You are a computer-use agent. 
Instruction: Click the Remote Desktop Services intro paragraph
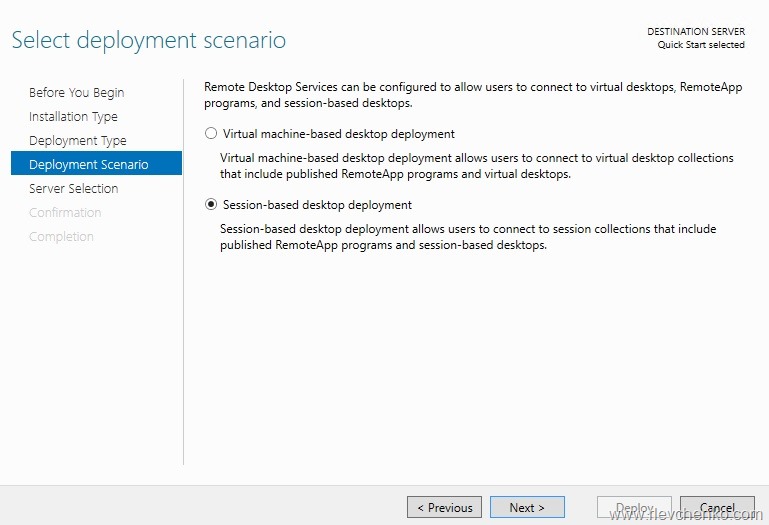(473, 95)
